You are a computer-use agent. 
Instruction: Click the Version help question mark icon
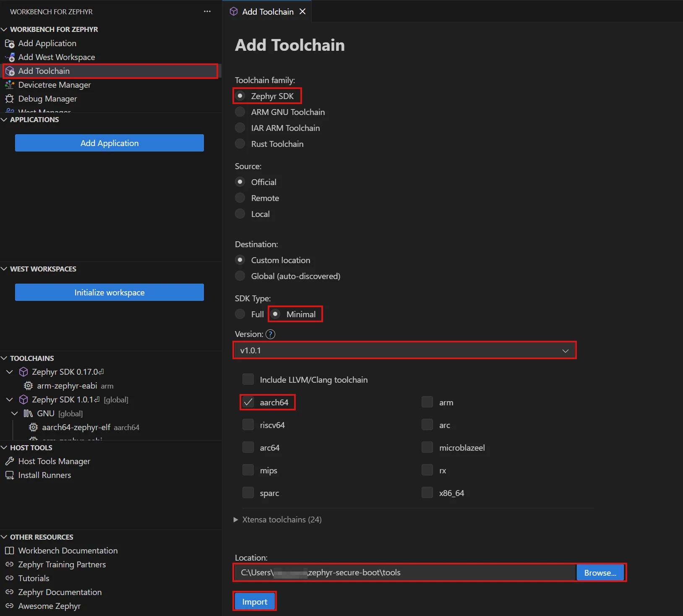[271, 334]
